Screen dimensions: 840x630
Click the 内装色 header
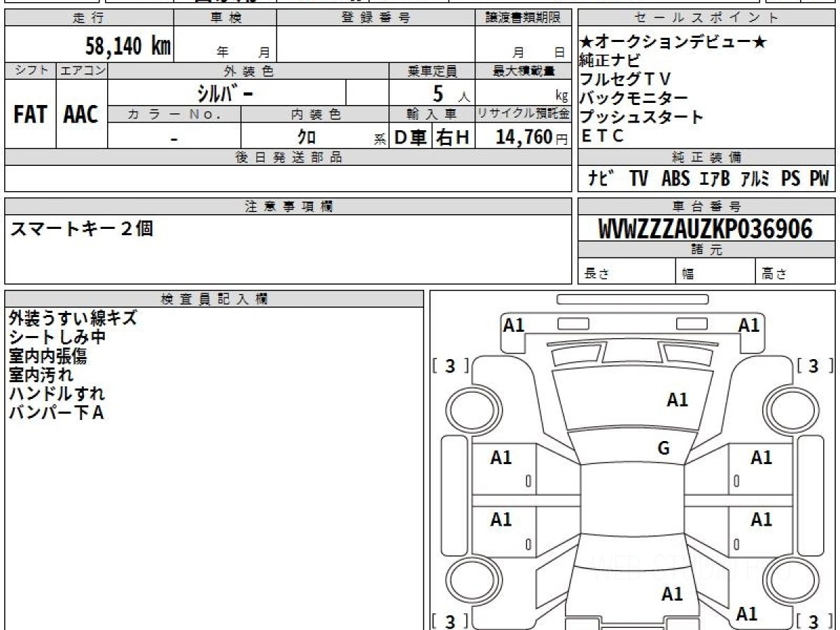point(315,115)
